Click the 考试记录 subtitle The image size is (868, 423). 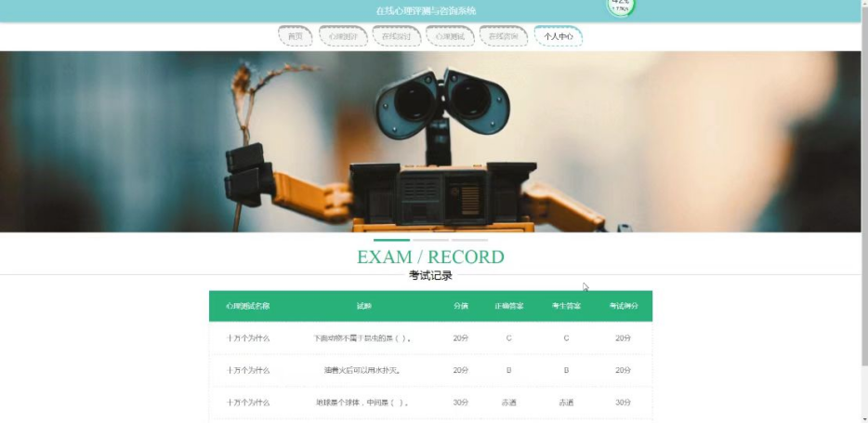(430, 276)
